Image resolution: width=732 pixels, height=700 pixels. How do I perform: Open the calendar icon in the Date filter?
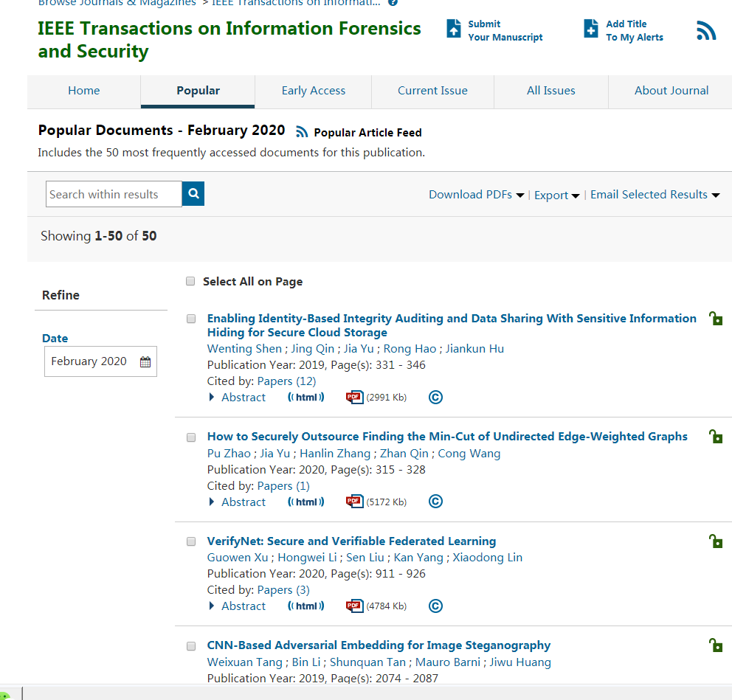[145, 362]
